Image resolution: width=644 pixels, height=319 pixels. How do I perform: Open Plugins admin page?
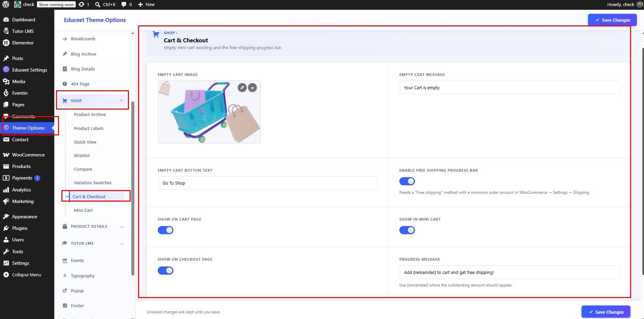pyautogui.click(x=20, y=228)
